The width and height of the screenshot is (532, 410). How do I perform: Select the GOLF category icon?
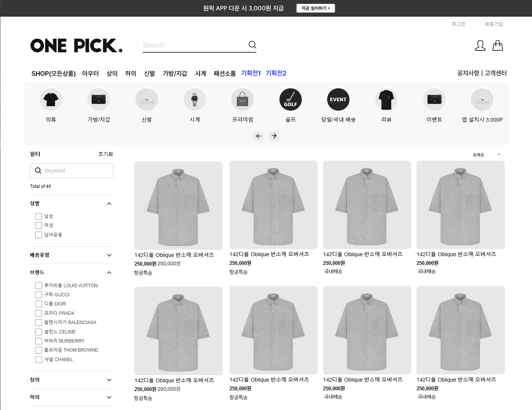point(290,100)
